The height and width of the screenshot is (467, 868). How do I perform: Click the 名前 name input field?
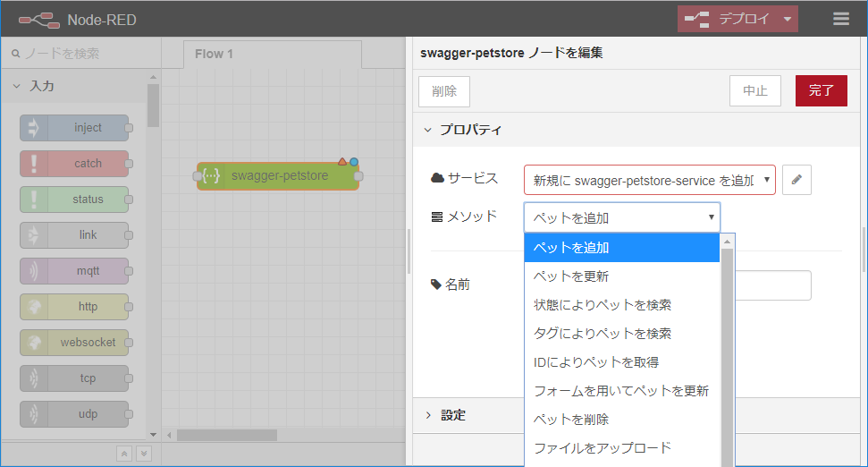(x=772, y=285)
